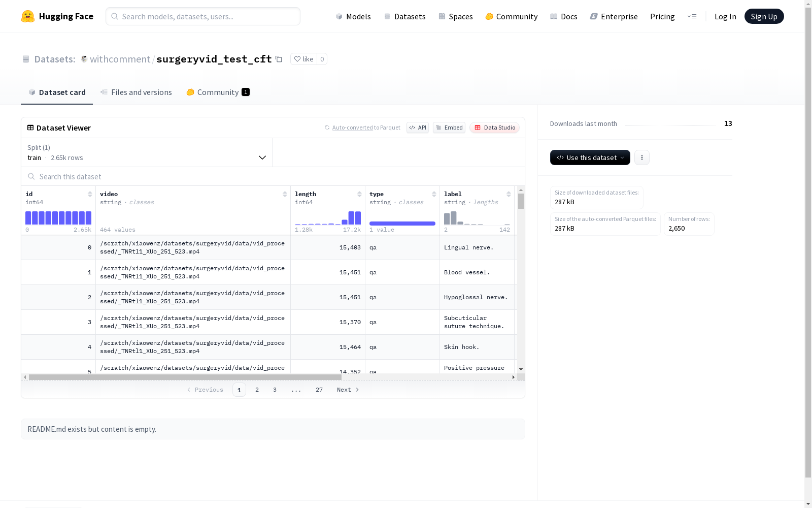Select the 'Hypoglossal nerve.' label cell
This screenshot has width=812, height=508.
pos(477,297)
